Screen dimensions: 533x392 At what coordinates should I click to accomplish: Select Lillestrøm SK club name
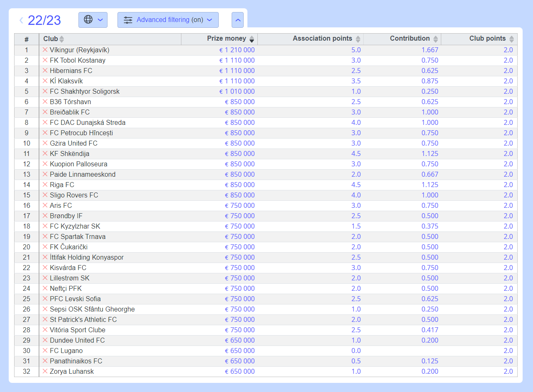click(70, 278)
